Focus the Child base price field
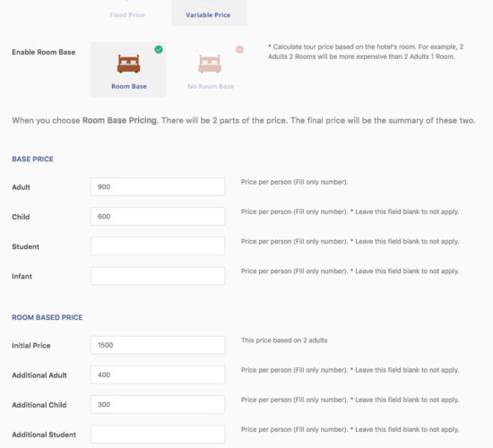The height and width of the screenshot is (448, 493). [158, 216]
